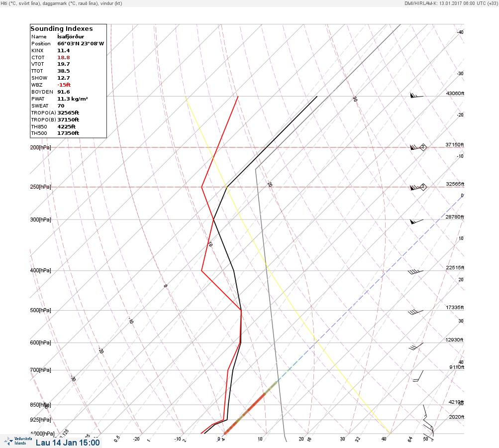Click the 925[hPa] pressure label
The height and width of the screenshot is (448, 499).
(40, 420)
